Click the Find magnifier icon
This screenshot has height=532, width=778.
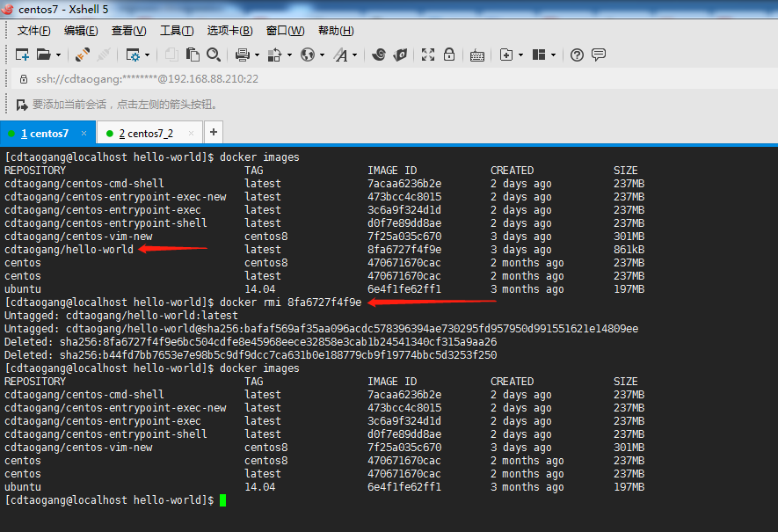pyautogui.click(x=214, y=55)
